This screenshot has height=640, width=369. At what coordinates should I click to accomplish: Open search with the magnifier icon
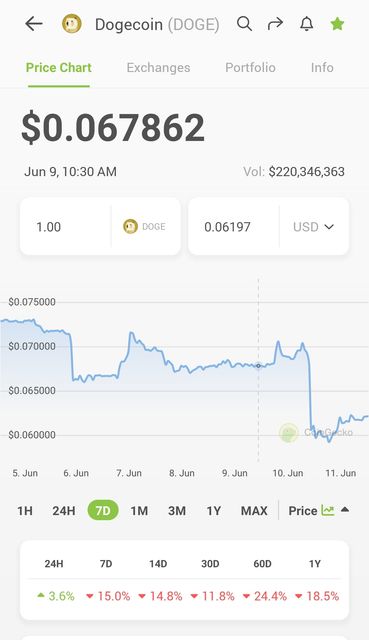click(x=244, y=24)
